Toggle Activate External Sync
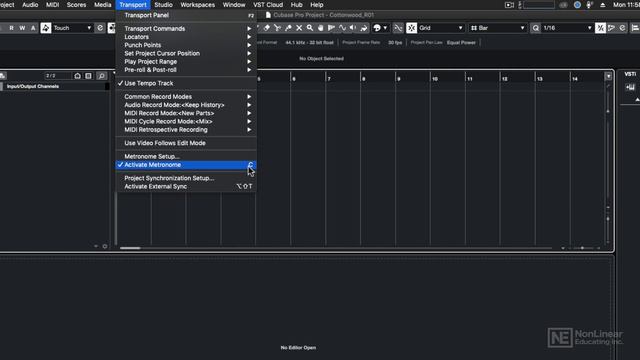The image size is (640, 360). click(x=186, y=187)
